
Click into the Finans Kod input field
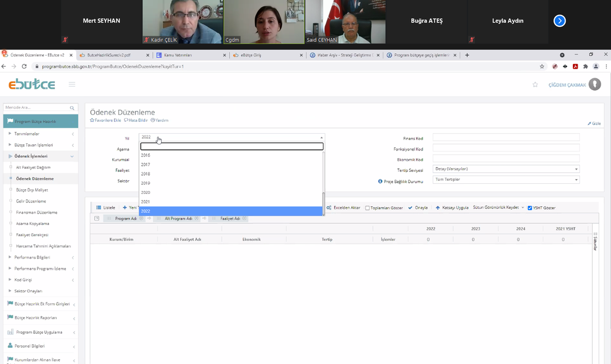coord(506,137)
